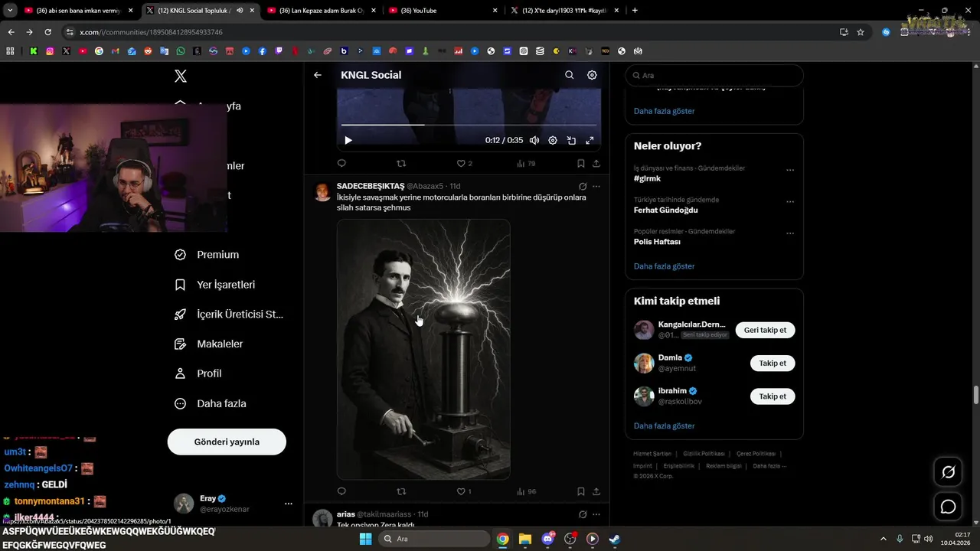The height and width of the screenshot is (551, 980).
Task: Share the video post
Action: pos(596,163)
